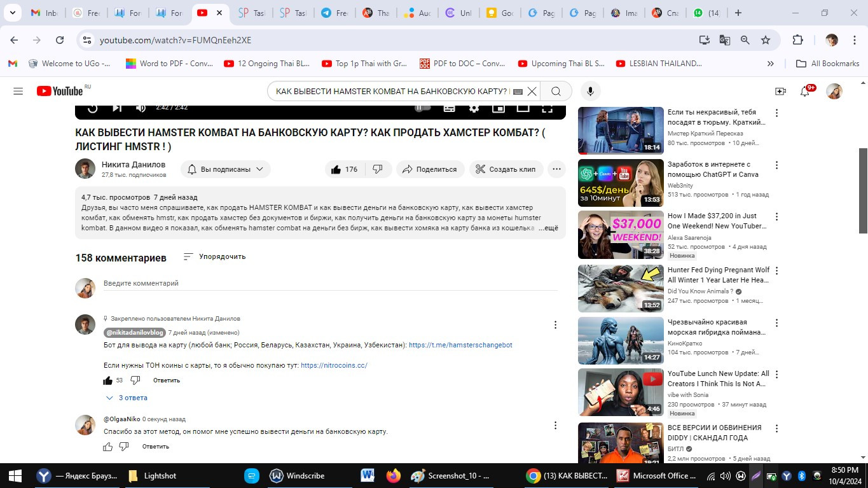Open the YouTube notifications bell
The image size is (868, 488).
click(806, 91)
